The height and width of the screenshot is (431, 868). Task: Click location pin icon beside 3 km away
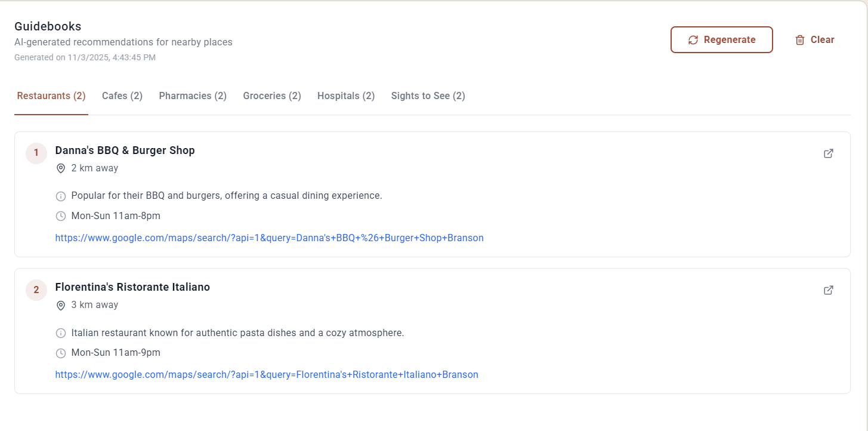pyautogui.click(x=60, y=305)
